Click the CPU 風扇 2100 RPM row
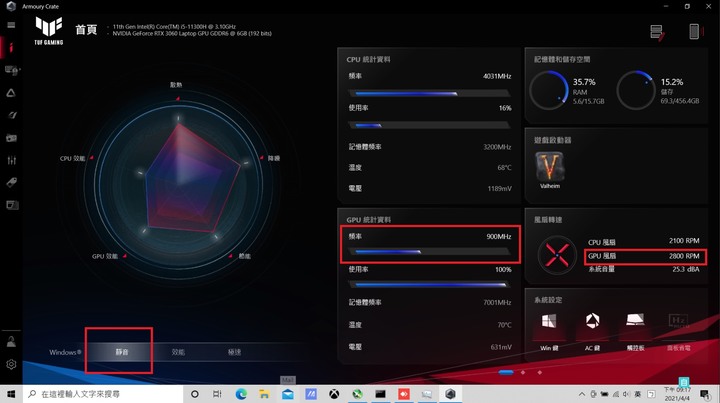 point(644,241)
